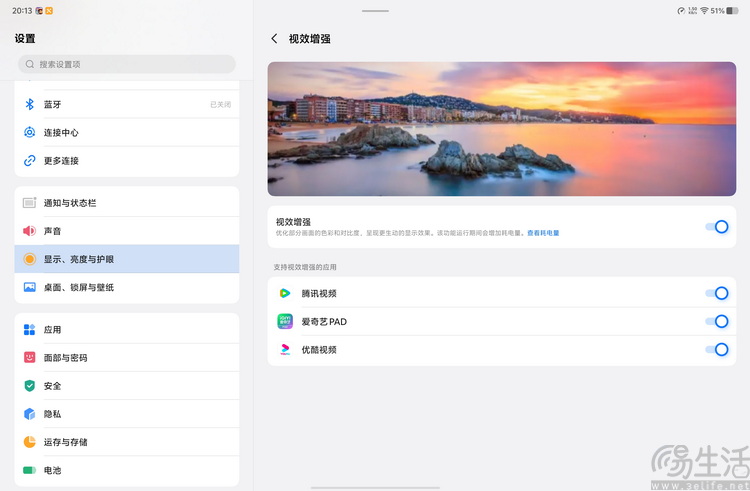Tap the Wi-Fi status bar icon
The width and height of the screenshot is (750, 491).
(704, 11)
